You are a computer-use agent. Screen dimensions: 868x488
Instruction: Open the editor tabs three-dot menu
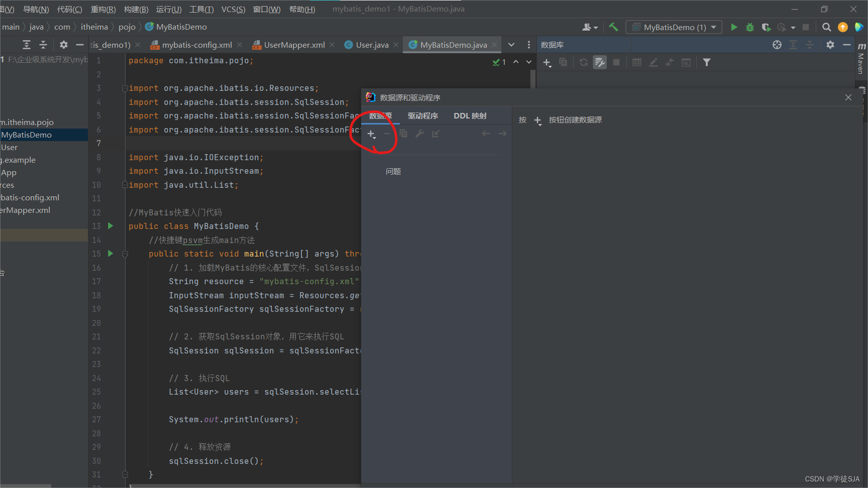pos(528,45)
